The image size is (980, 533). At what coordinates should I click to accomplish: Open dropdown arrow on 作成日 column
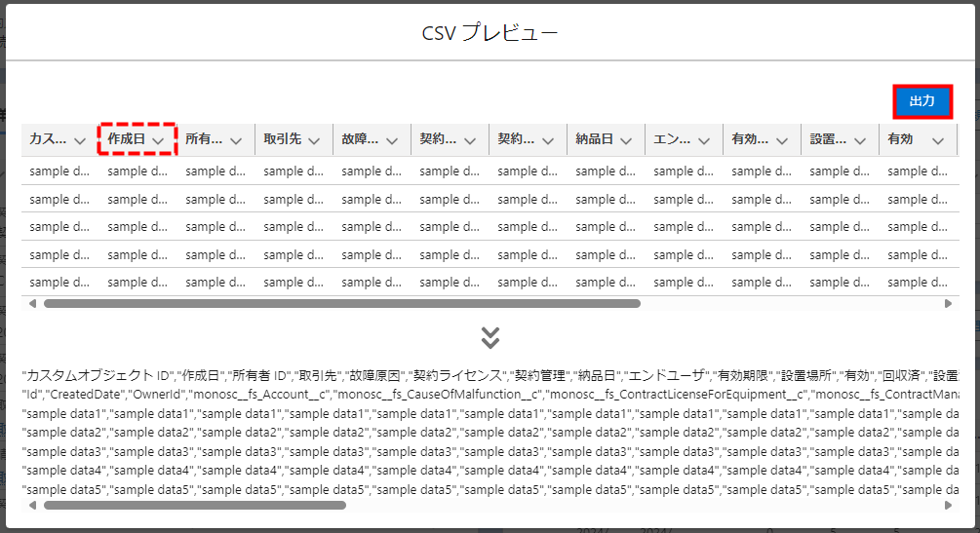[x=158, y=140]
